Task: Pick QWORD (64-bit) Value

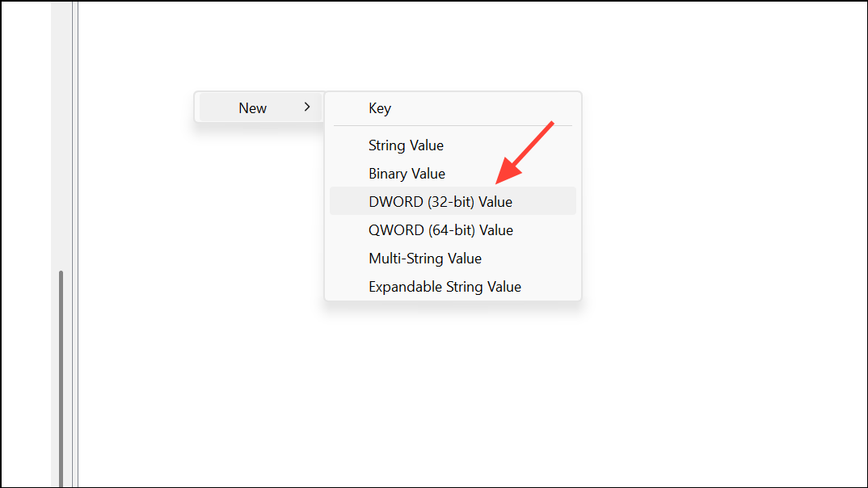Action: (x=440, y=230)
